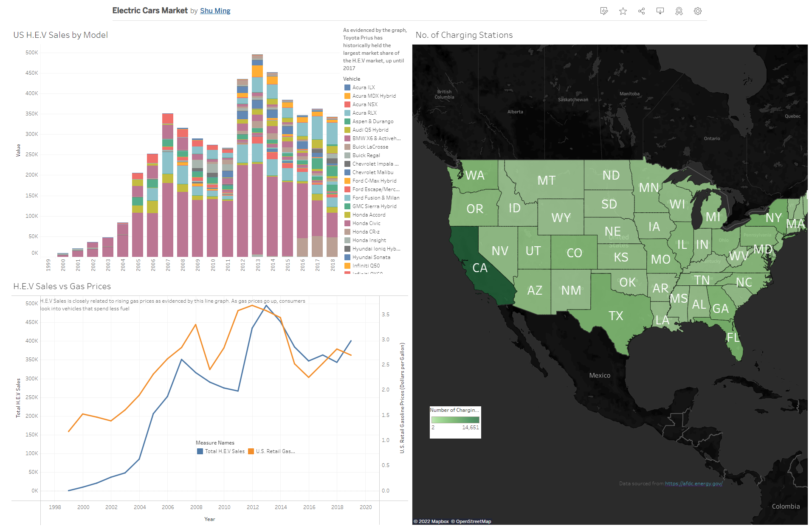Open the settings gear icon

pyautogui.click(x=697, y=11)
